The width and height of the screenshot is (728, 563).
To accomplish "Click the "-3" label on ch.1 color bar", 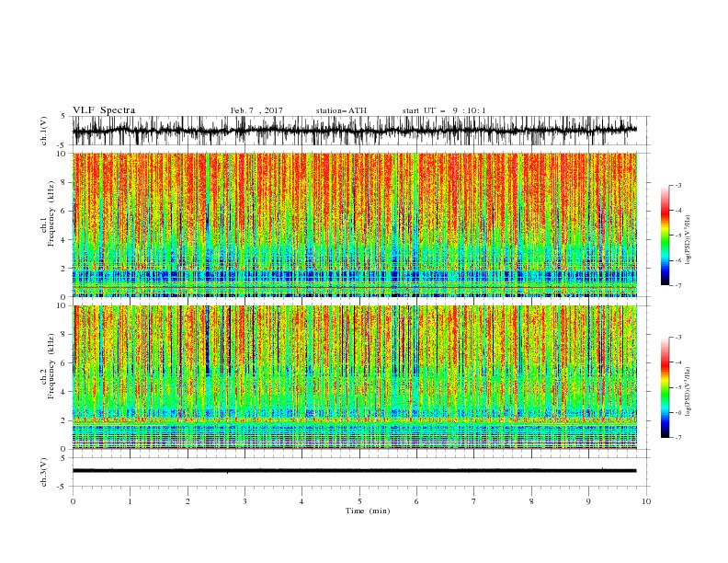I will [x=677, y=185].
